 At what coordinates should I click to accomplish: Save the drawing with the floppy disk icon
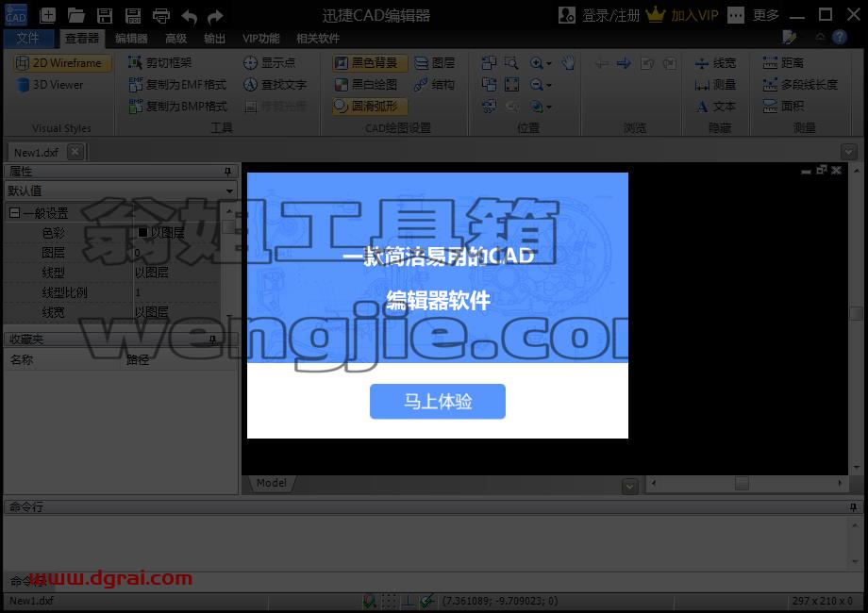[x=105, y=15]
